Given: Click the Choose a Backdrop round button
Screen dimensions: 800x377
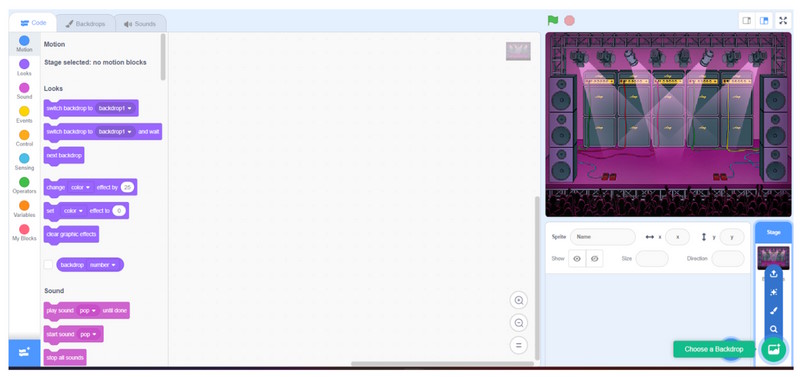Looking at the screenshot, I should tap(773, 349).
